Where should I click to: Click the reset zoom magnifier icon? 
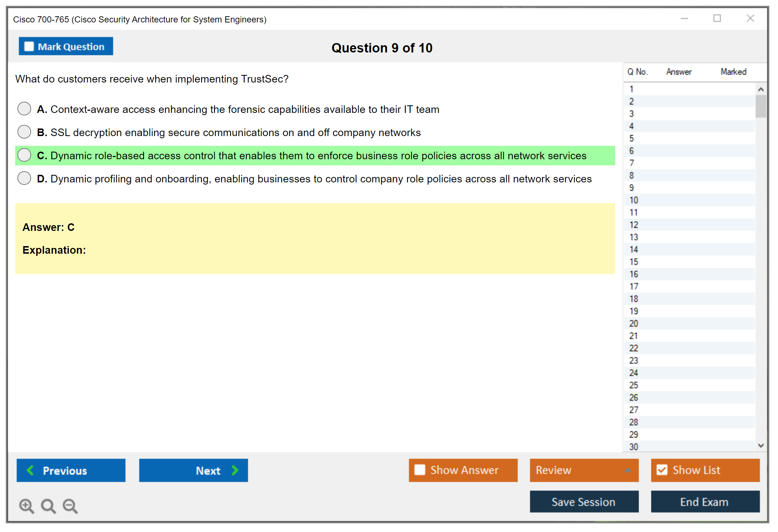click(x=48, y=506)
